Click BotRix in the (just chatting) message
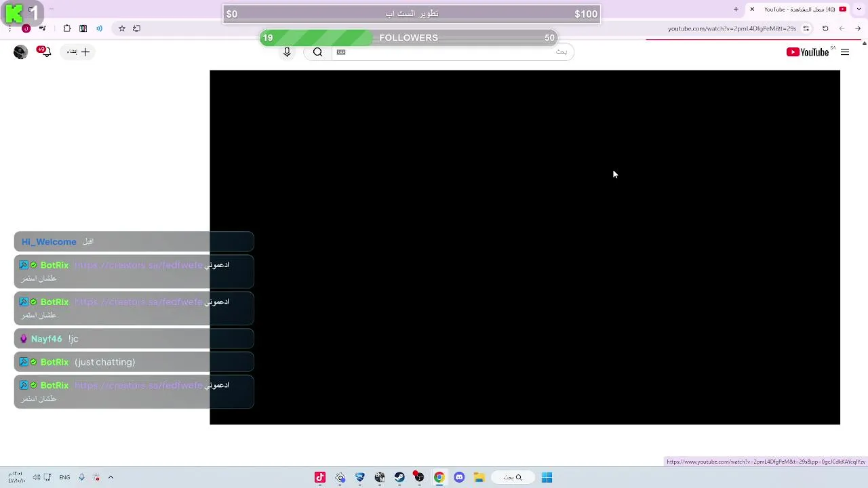The height and width of the screenshot is (488, 868). pos(54,362)
